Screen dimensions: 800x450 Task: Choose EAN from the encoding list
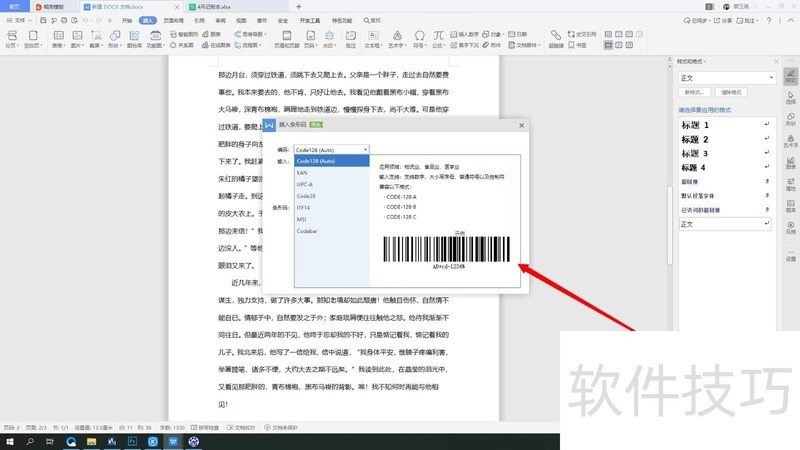[332, 172]
